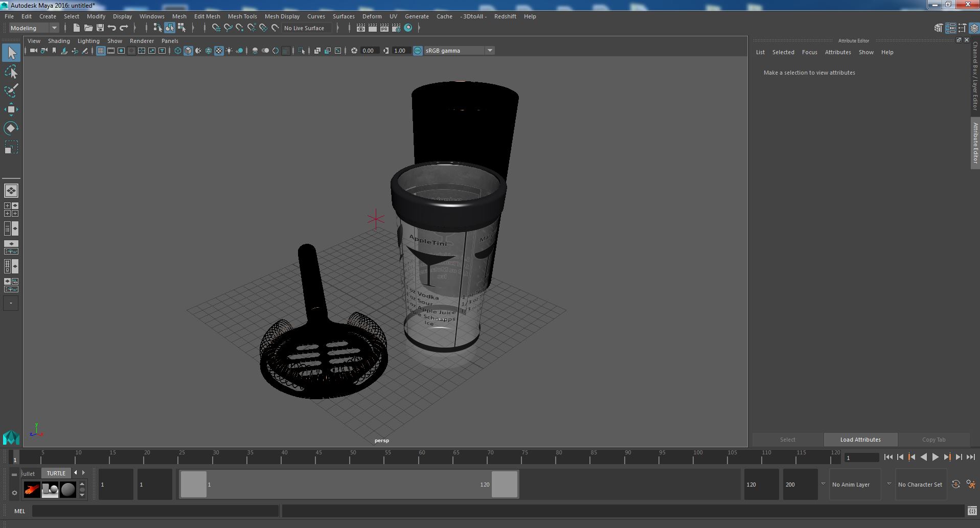Show previous shelf tab arrow

pos(76,473)
